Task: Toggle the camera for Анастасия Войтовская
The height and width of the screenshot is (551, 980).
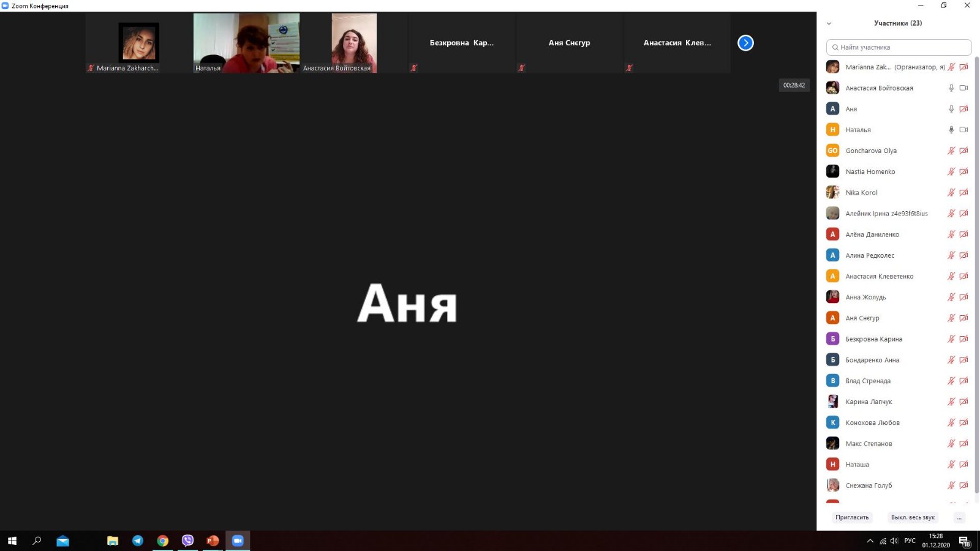Action: click(963, 88)
